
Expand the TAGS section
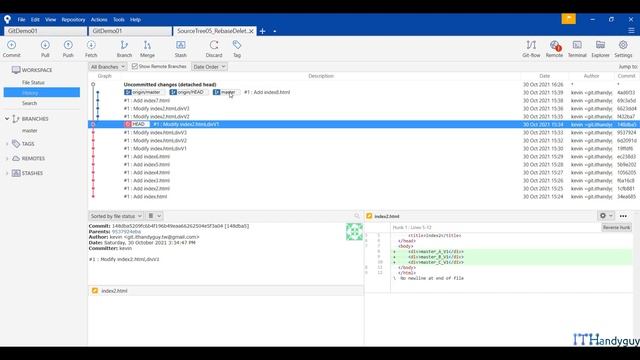click(x=7, y=144)
